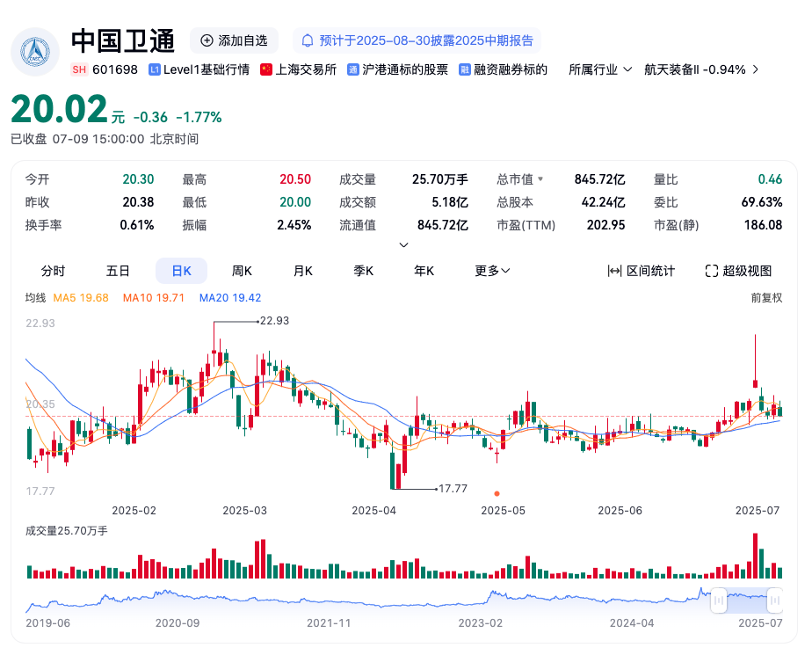Click the 量比 value 0.46
812x655 pixels.
click(770, 179)
